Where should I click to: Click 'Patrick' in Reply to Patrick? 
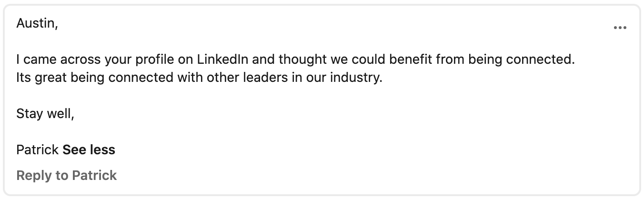pos(94,175)
